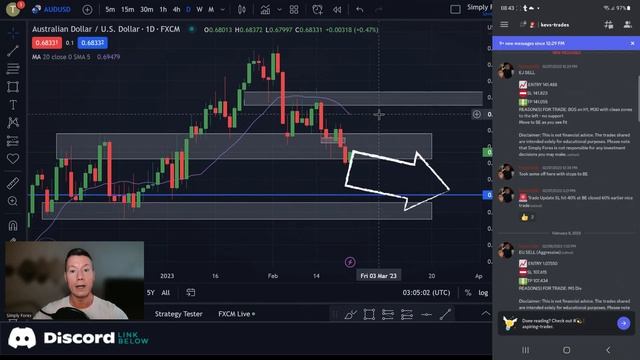
Task: Select horizontal line tool in floating toolbar
Action: 426,314
